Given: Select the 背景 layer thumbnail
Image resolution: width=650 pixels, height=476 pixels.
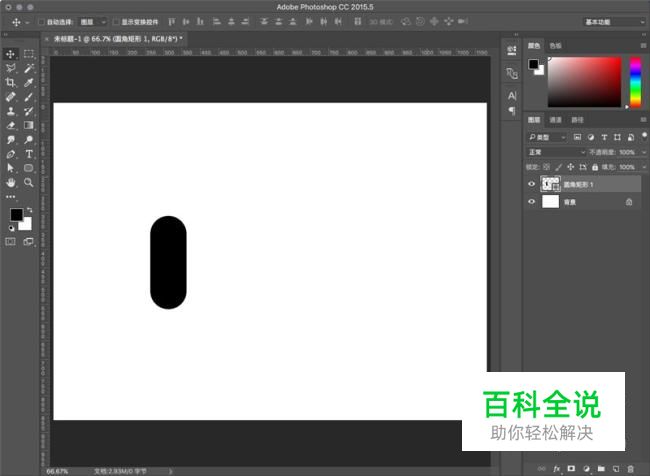Looking at the screenshot, I should click(550, 201).
